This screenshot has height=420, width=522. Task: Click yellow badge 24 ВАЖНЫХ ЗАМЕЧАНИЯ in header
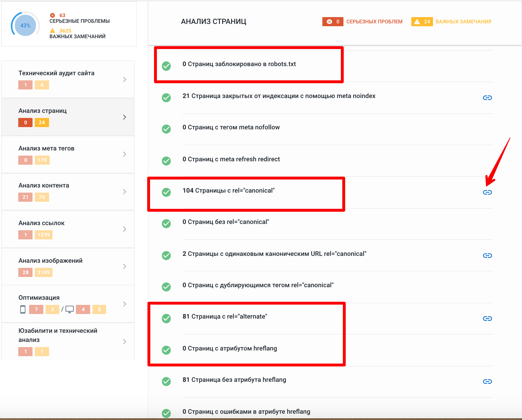pyautogui.click(x=422, y=22)
